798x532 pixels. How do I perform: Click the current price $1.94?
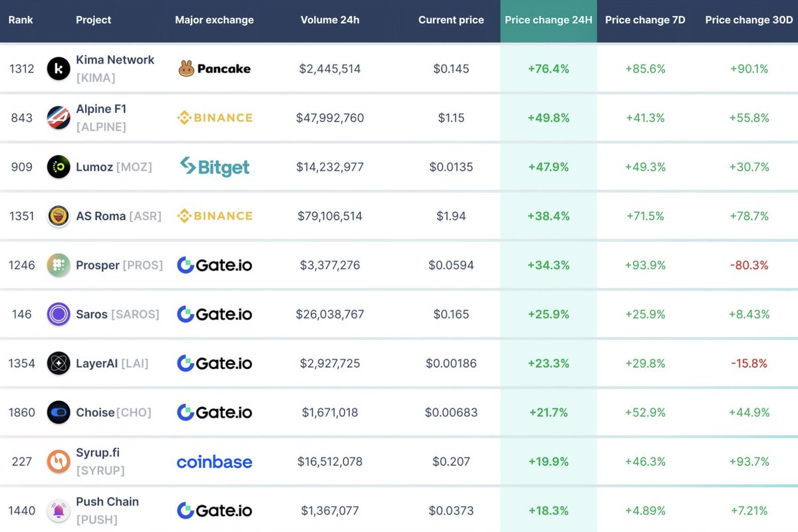[x=451, y=216]
